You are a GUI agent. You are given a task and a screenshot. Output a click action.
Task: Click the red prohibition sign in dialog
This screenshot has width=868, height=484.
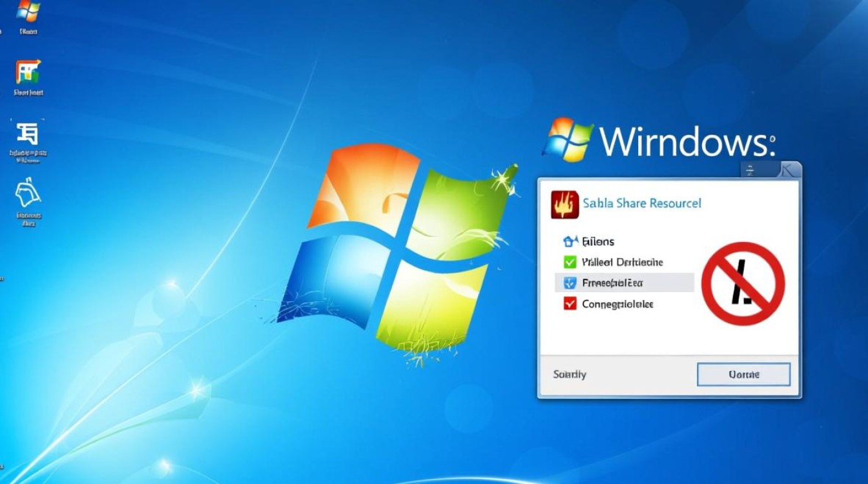[743, 283]
